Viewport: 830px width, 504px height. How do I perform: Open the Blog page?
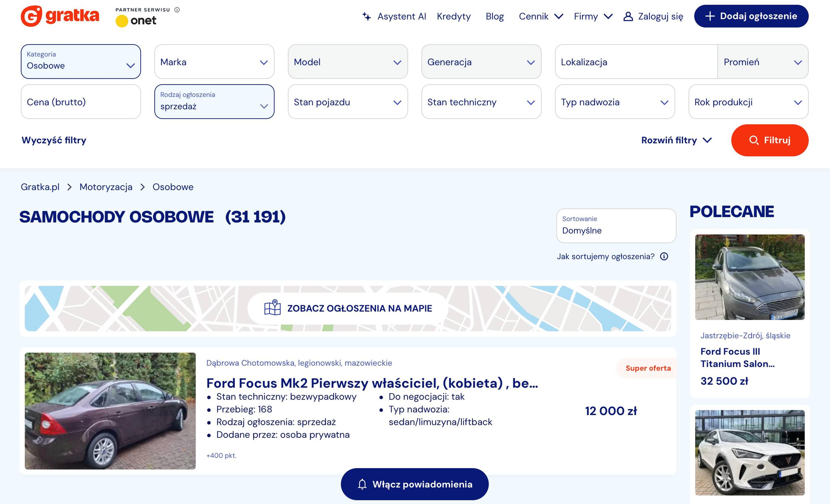click(x=495, y=16)
